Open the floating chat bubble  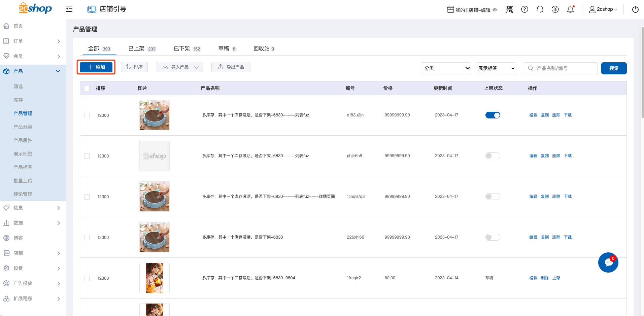608,262
